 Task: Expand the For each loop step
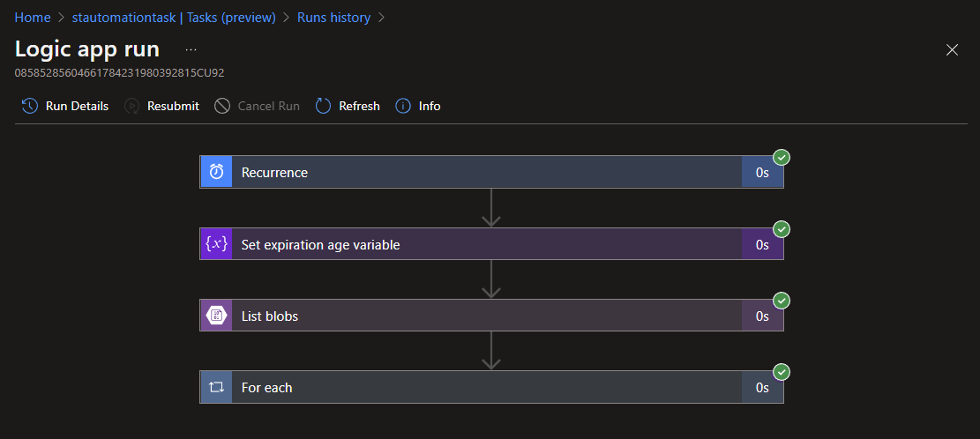(485, 387)
